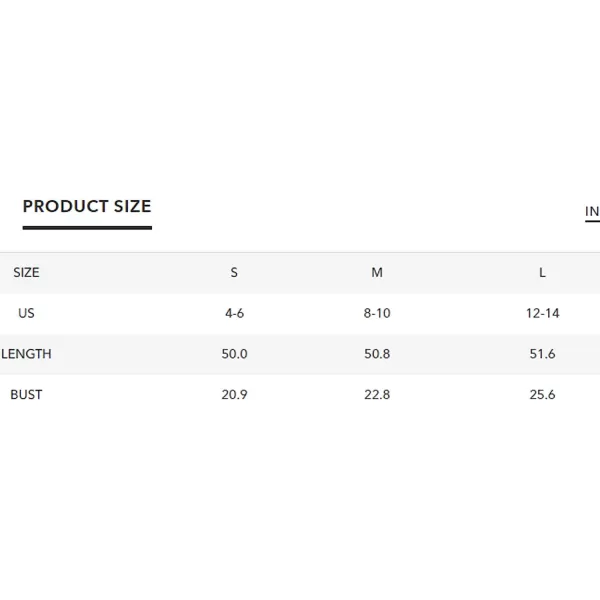This screenshot has width=600, height=600.
Task: Click bust value 22.8
Action: (x=377, y=395)
